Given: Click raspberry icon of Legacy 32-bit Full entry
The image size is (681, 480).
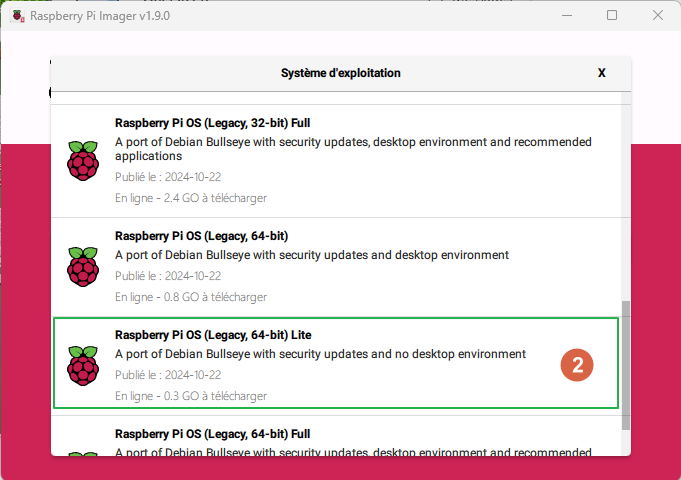Looking at the screenshot, I should pyautogui.click(x=83, y=161).
